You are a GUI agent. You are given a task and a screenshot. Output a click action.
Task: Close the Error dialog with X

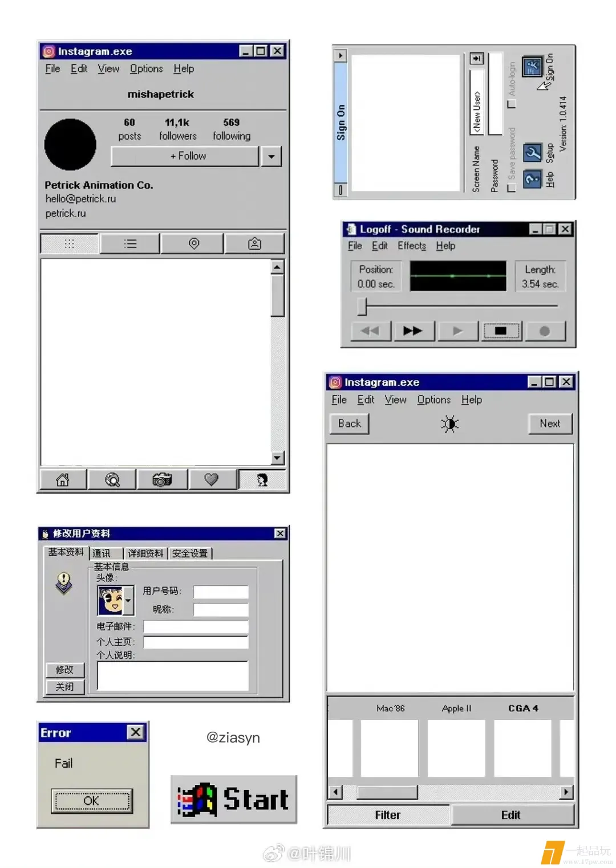pos(135,732)
